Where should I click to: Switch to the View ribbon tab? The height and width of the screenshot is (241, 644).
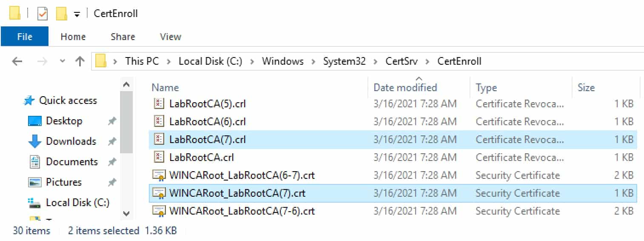pyautogui.click(x=171, y=37)
